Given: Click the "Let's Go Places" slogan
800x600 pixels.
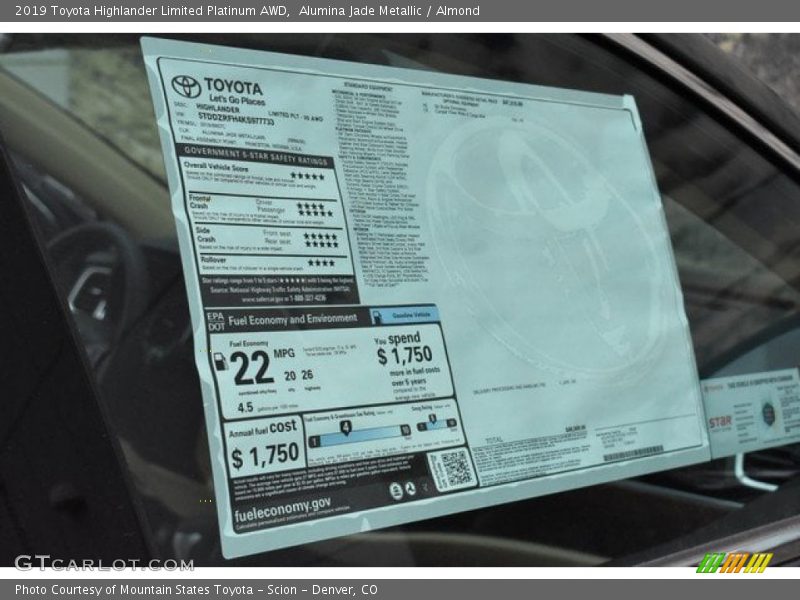Looking at the screenshot, I should point(237,100).
